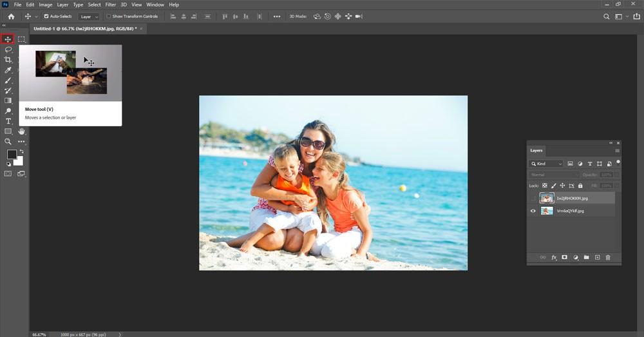Open the File menu
644x337 pixels.
17,5
